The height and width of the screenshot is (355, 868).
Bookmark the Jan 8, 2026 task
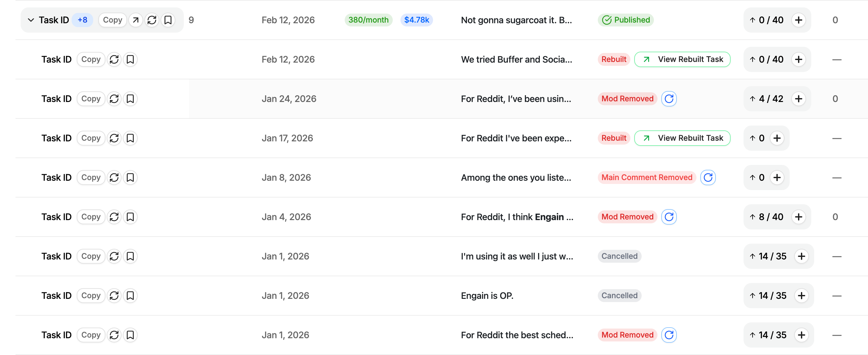[130, 177]
